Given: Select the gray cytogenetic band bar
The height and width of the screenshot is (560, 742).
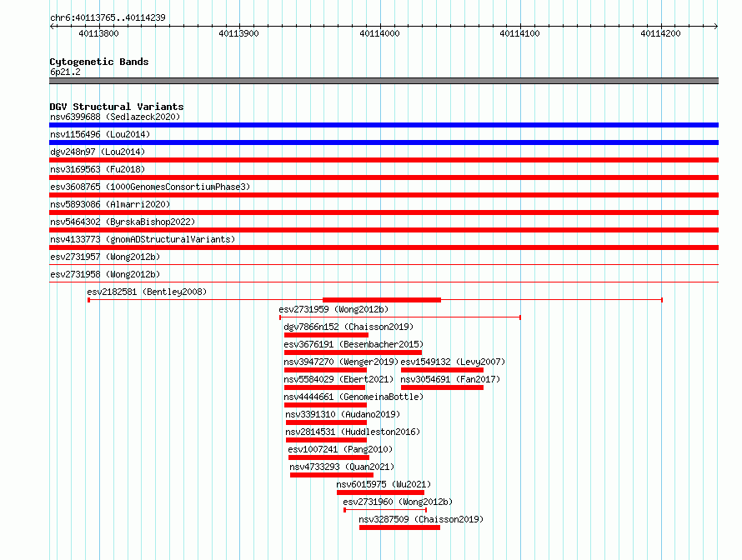Looking at the screenshot, I should coord(384,81).
